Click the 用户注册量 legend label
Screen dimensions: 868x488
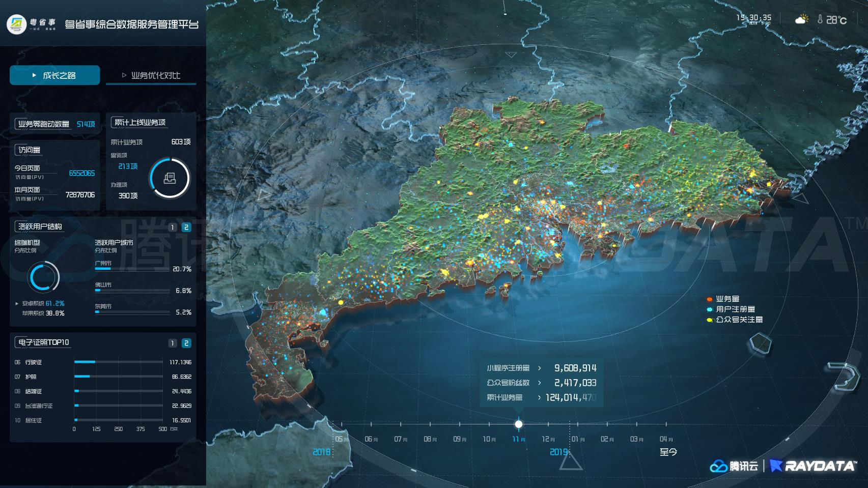click(x=736, y=309)
